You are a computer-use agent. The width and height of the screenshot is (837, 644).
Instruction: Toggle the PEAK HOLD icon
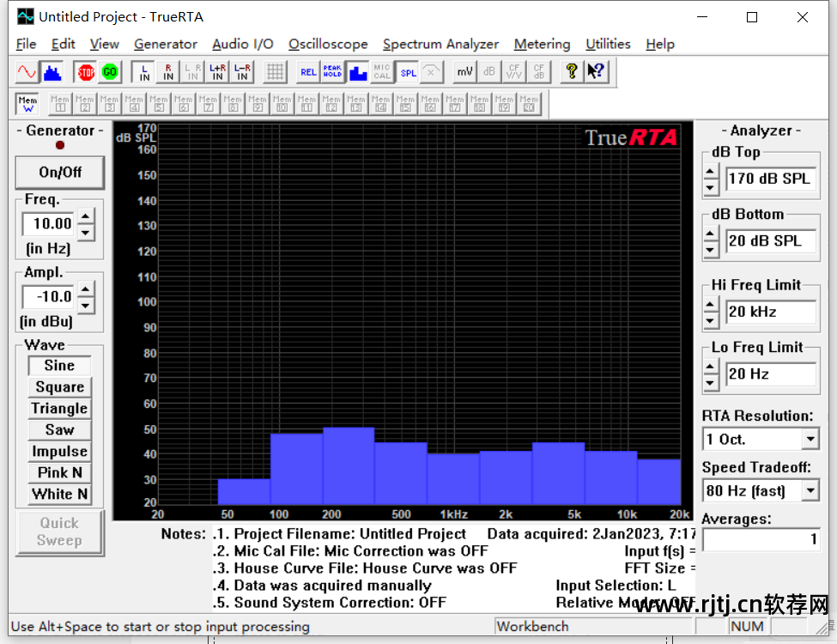332,71
